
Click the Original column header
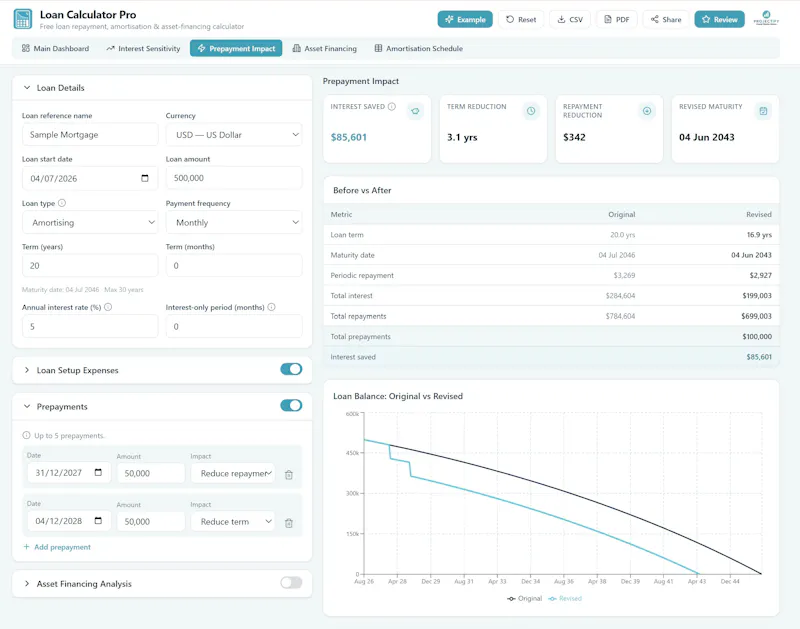point(621,214)
